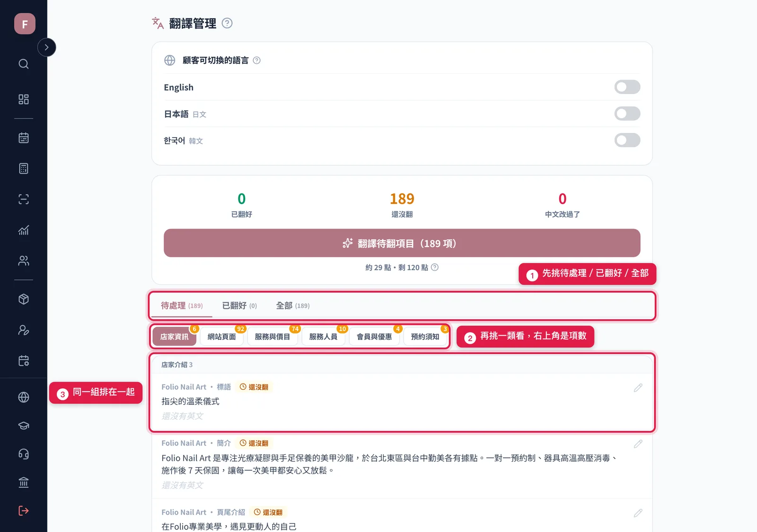Viewport: 757px width, 532px height.
Task: Enable the English language toggle
Action: [x=627, y=87]
